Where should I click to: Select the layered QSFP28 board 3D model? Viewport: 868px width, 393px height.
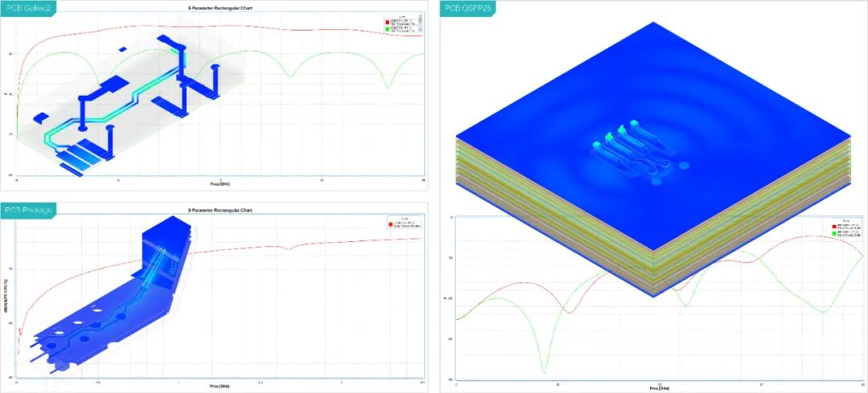[653, 161]
